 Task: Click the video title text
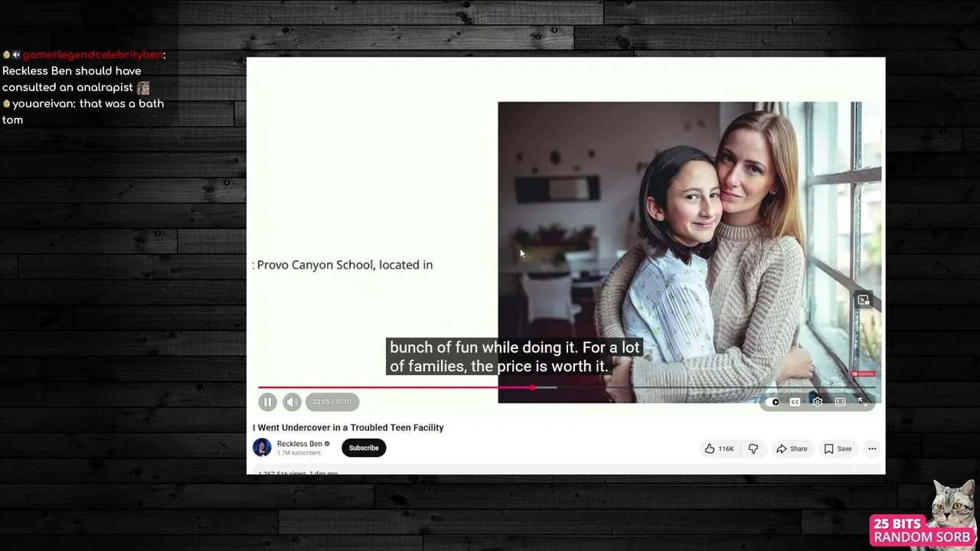click(x=348, y=428)
